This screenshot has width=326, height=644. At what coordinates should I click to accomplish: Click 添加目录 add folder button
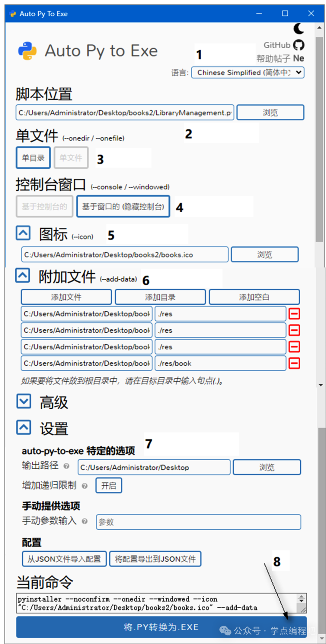(160, 297)
